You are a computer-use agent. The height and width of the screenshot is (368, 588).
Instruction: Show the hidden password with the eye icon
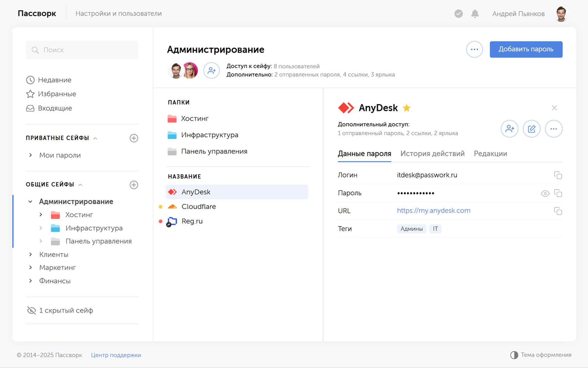[x=545, y=194]
